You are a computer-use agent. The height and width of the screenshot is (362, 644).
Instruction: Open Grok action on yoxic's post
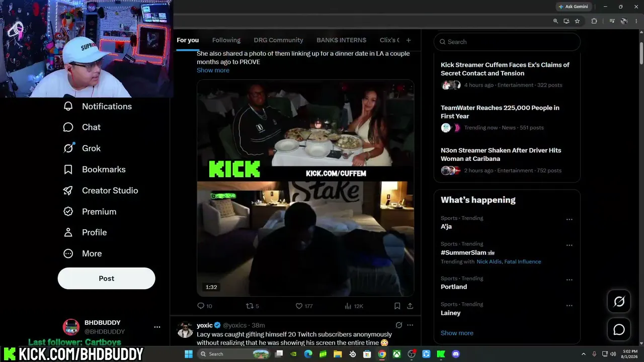click(x=398, y=325)
